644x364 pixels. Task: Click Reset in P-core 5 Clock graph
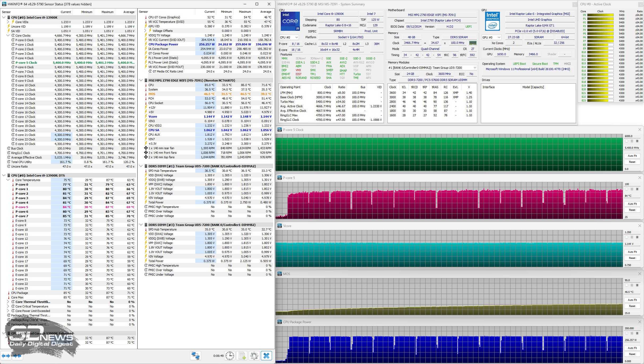(632, 162)
